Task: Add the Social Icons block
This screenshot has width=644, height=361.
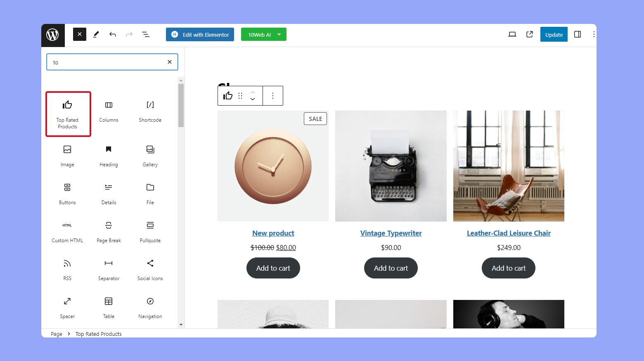Action: 150,270
